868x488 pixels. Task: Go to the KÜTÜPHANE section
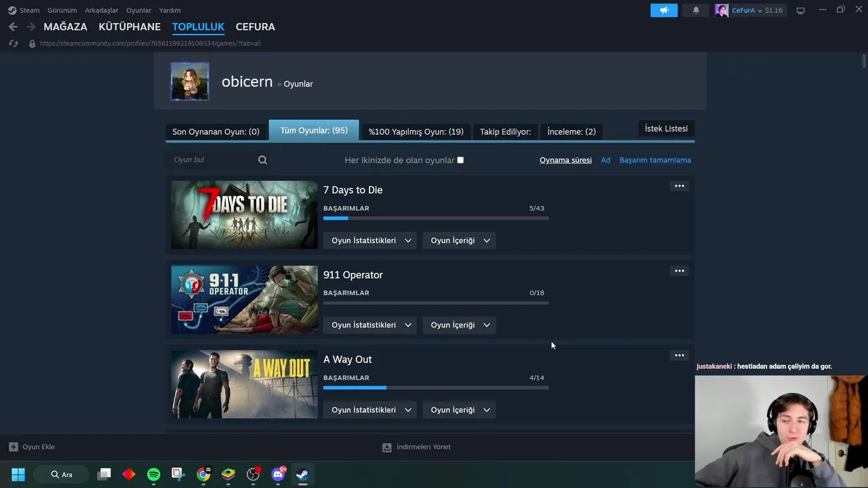point(130,26)
